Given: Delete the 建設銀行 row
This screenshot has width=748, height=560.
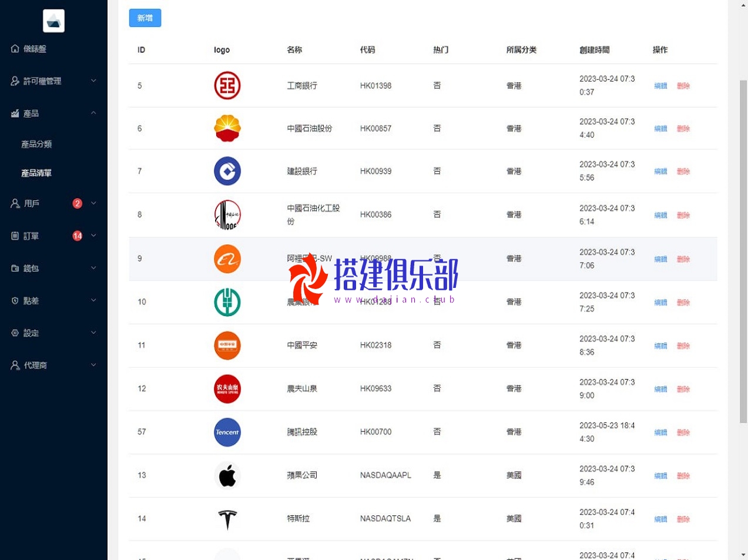Looking at the screenshot, I should tap(683, 172).
